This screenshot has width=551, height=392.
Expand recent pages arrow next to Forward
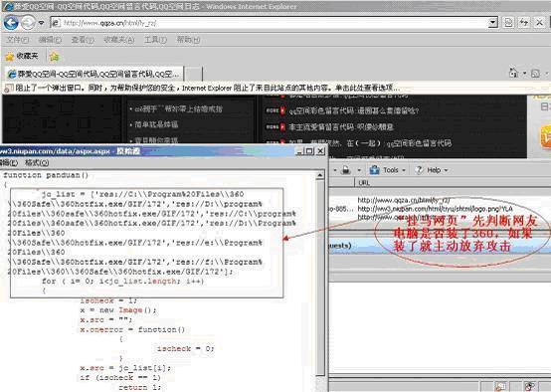[42, 23]
